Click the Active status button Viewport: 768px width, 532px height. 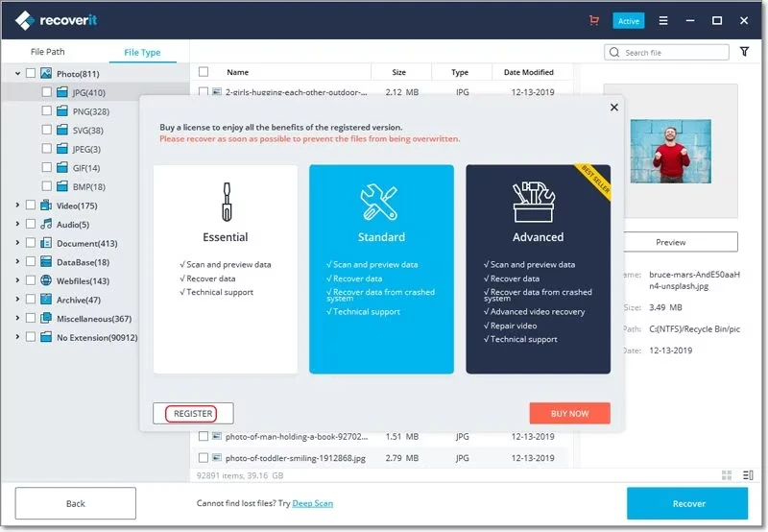point(629,21)
